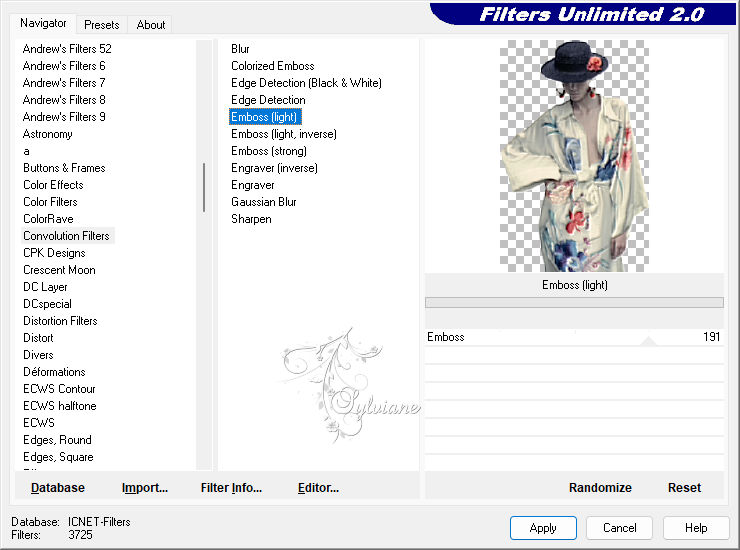
Task: Select ECWS halftone category
Action: point(60,406)
